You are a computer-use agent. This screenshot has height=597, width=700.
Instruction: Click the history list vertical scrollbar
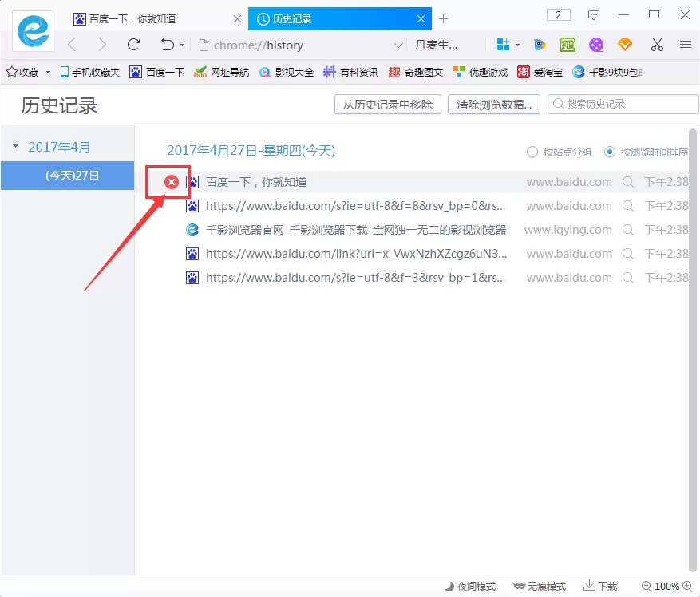692,350
